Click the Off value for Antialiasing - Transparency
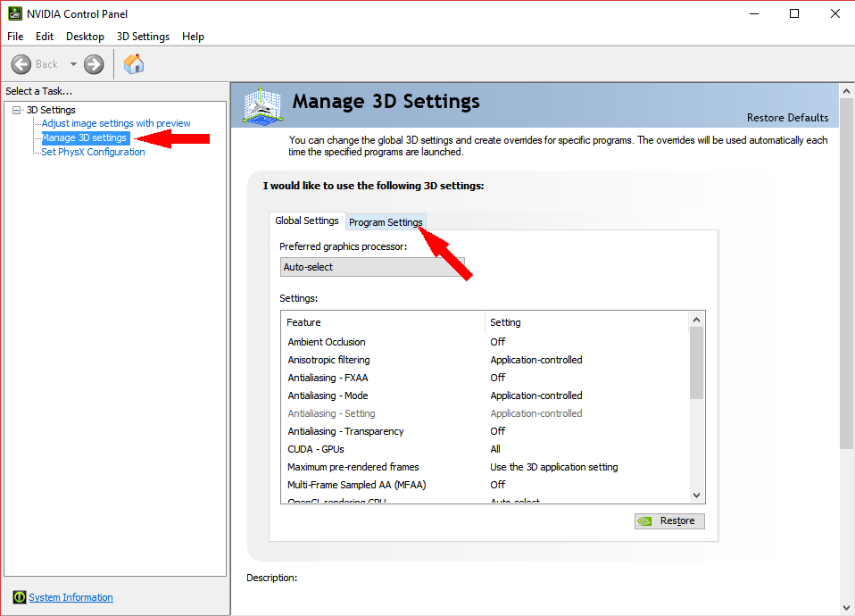Viewport: 855px width, 616px height. click(497, 431)
